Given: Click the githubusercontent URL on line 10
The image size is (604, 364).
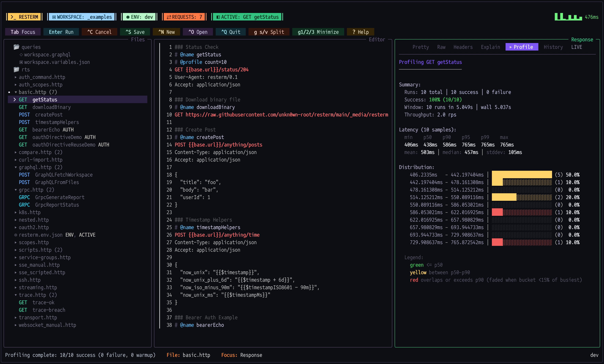Looking at the screenshot, I should click(287, 115).
